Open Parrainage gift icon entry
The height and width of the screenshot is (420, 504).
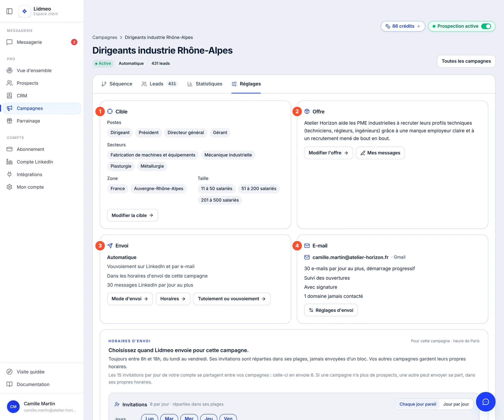point(42,121)
